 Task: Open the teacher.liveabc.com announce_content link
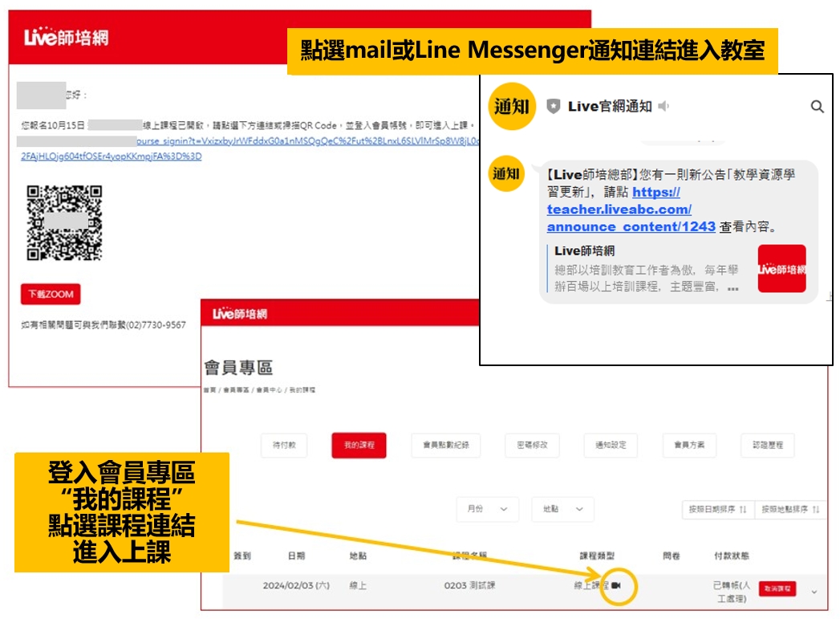point(631,210)
